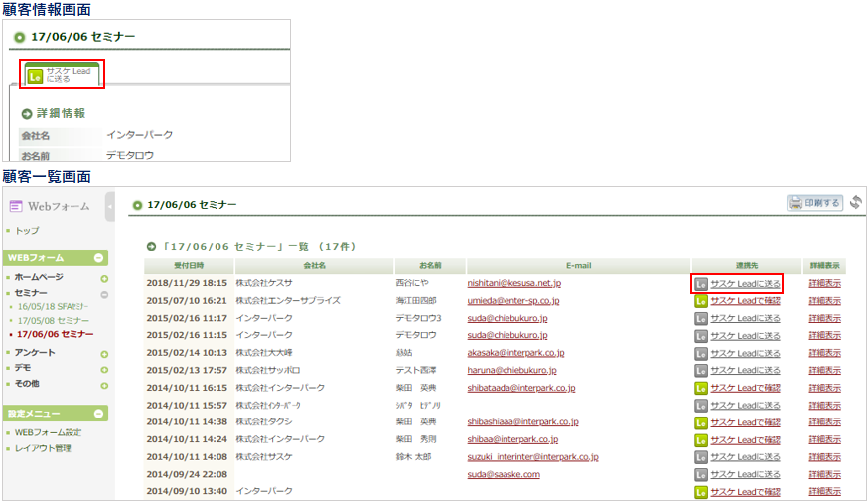
Task: Expand the その他 plus icon
Action: click(104, 385)
